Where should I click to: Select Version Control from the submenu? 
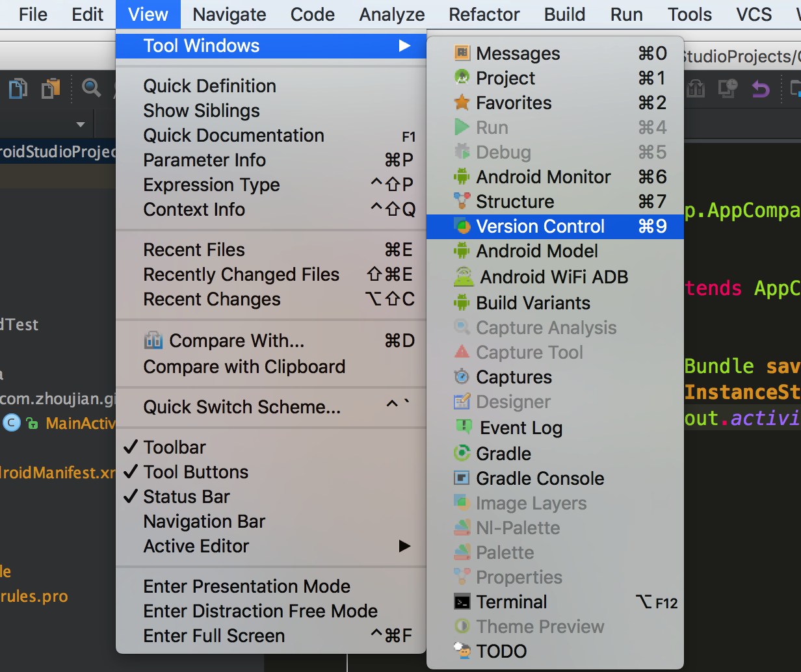click(540, 226)
